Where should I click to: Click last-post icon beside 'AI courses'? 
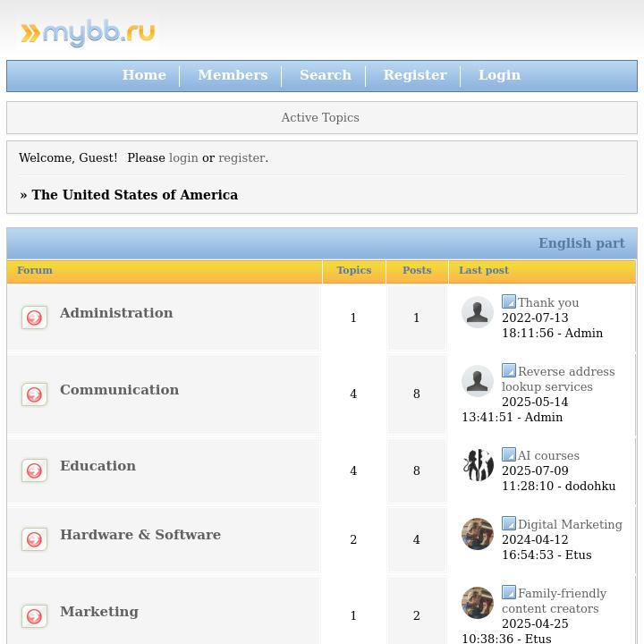click(508, 454)
